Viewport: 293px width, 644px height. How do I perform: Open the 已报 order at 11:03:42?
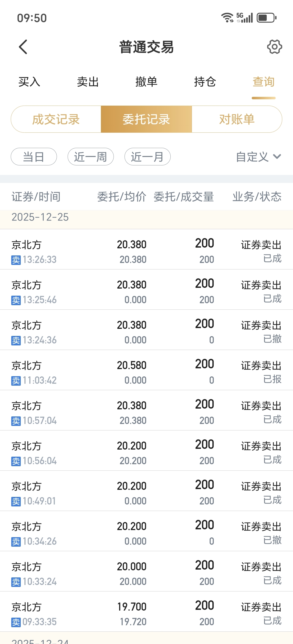(x=146, y=370)
